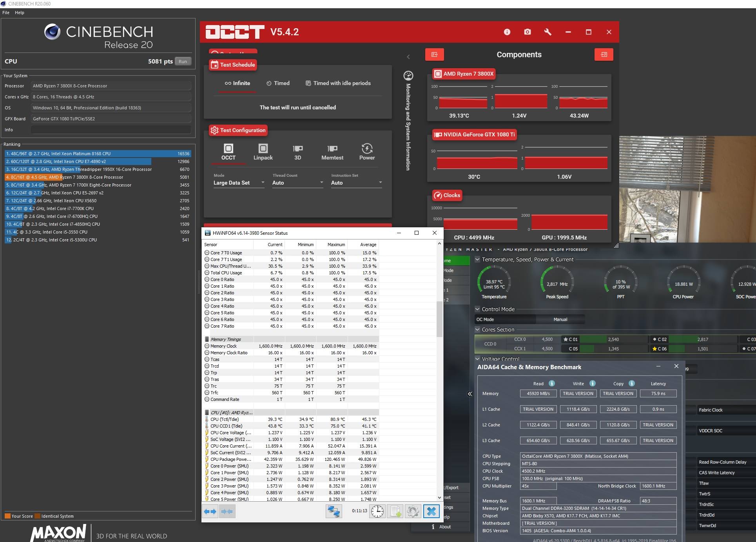Click the OC Mode label button
This screenshot has height=542, width=756.
[505, 319]
